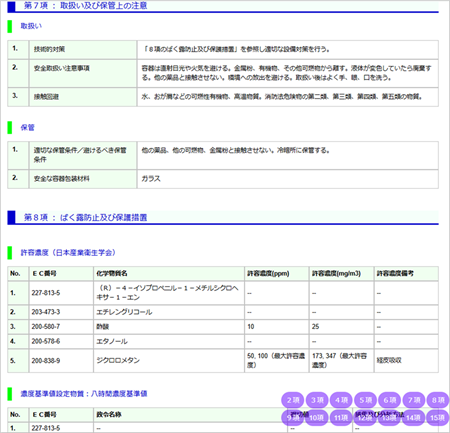Screen dimensions: 450x433
Task: Jump to section 2項 via purple button
Action: (x=293, y=400)
